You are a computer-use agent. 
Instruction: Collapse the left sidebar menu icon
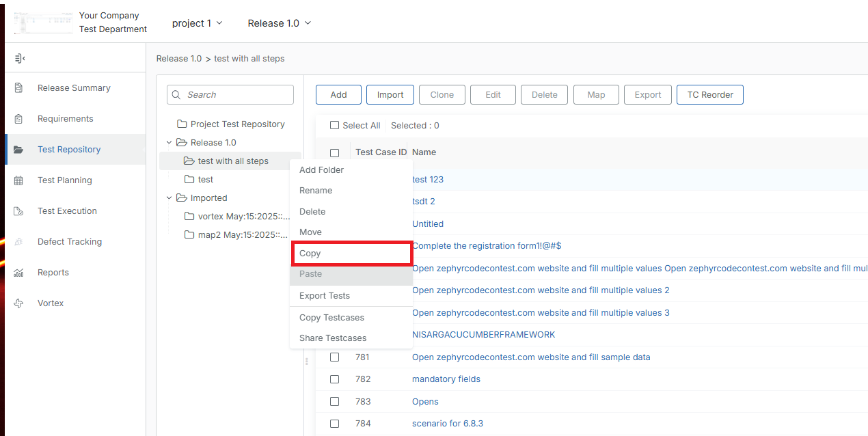[x=20, y=59]
